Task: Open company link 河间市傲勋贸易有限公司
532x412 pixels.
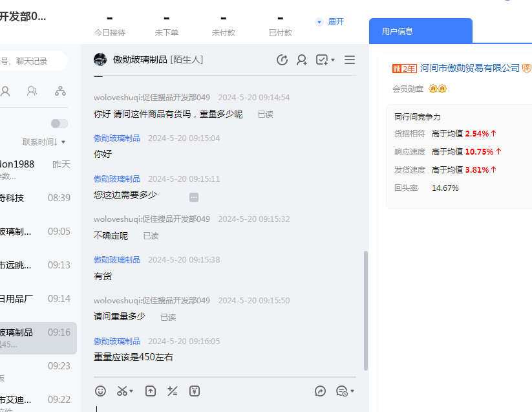Action: click(470, 68)
